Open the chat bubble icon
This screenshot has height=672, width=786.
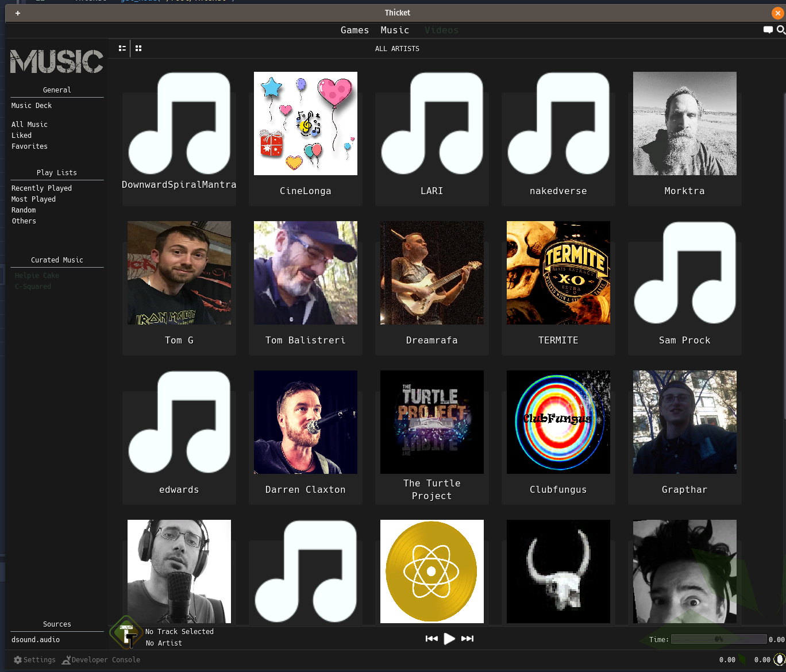pos(768,30)
